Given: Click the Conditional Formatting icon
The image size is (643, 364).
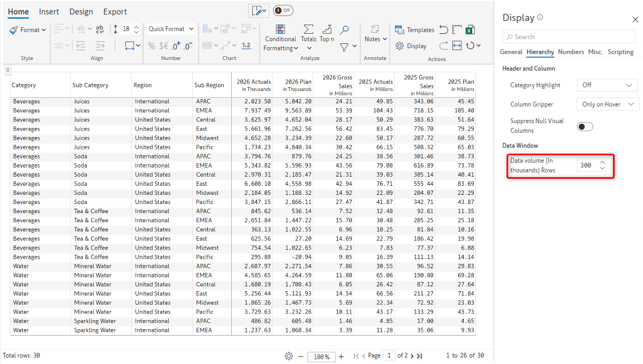Looking at the screenshot, I should tap(280, 29).
